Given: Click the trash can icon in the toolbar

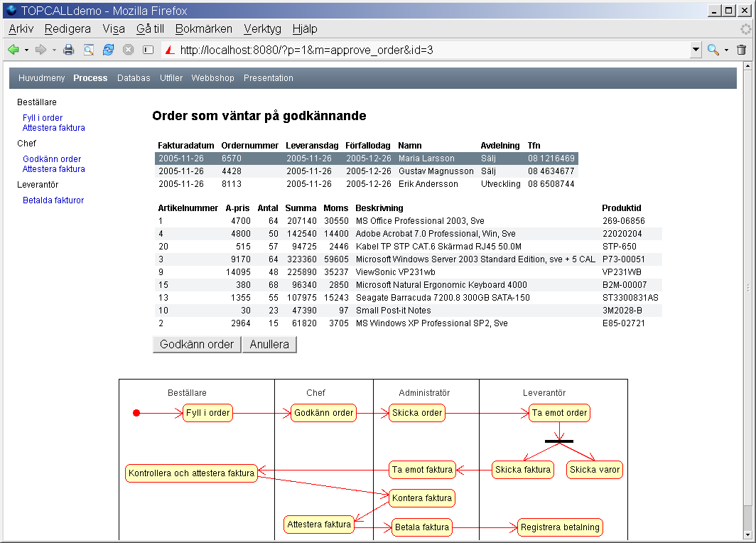Looking at the screenshot, I should point(742,50).
